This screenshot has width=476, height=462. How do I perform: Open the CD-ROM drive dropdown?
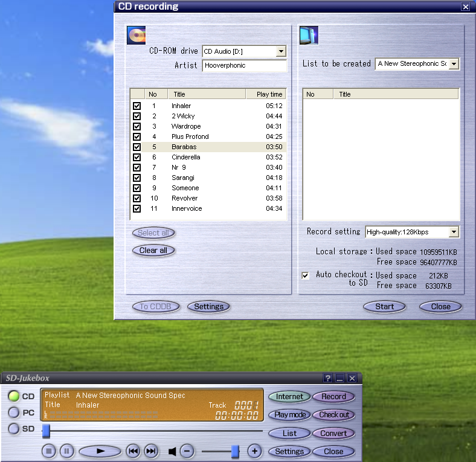pos(281,51)
